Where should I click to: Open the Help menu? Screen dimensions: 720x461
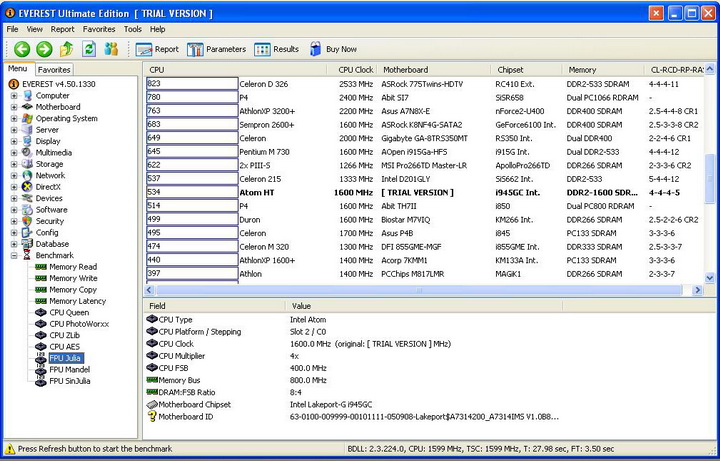coord(157,29)
